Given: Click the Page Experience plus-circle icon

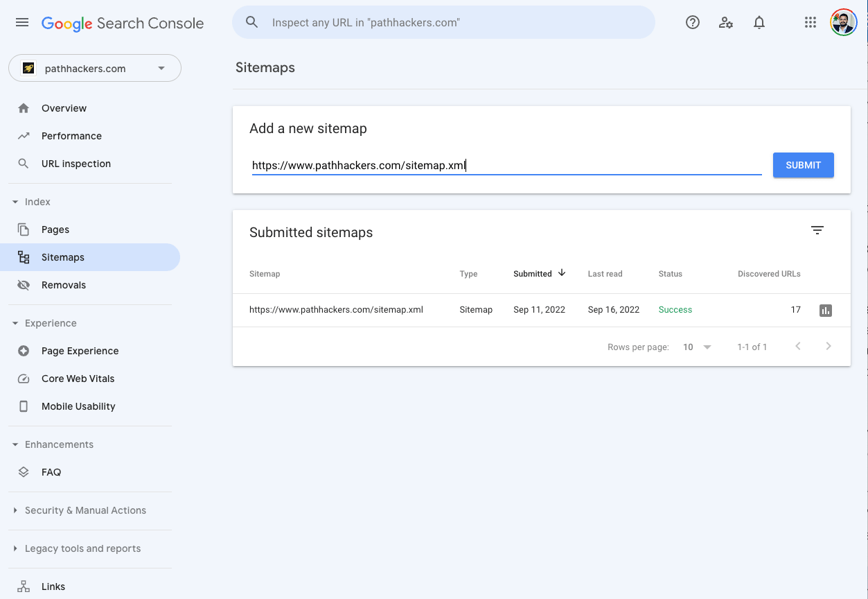Looking at the screenshot, I should pyautogui.click(x=24, y=351).
